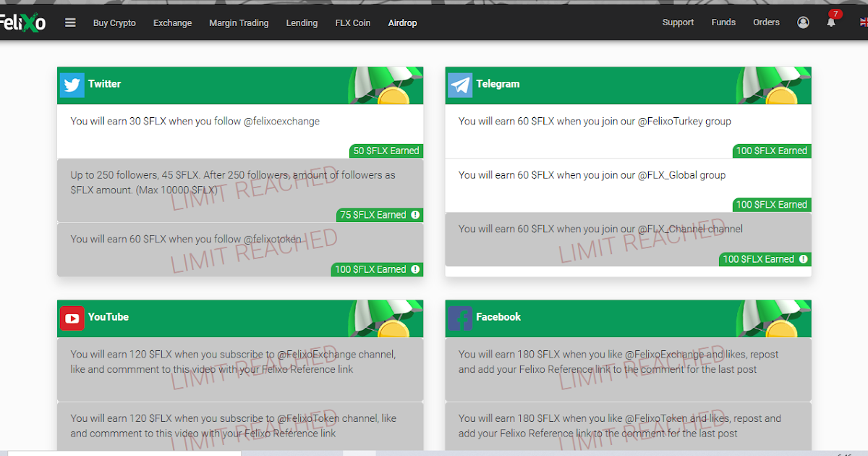Image resolution: width=868 pixels, height=456 pixels.
Task: Click the follow @felixoexchange task text
Action: [x=195, y=122]
